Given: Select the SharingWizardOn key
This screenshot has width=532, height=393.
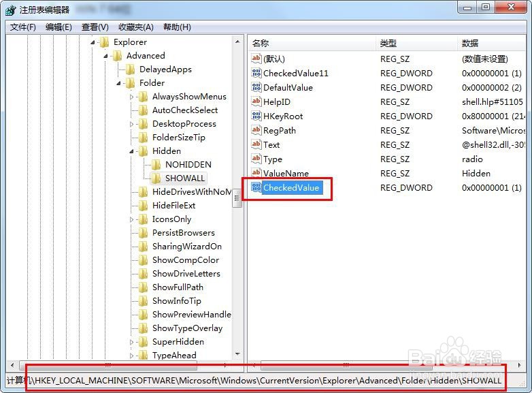Looking at the screenshot, I should (187, 247).
